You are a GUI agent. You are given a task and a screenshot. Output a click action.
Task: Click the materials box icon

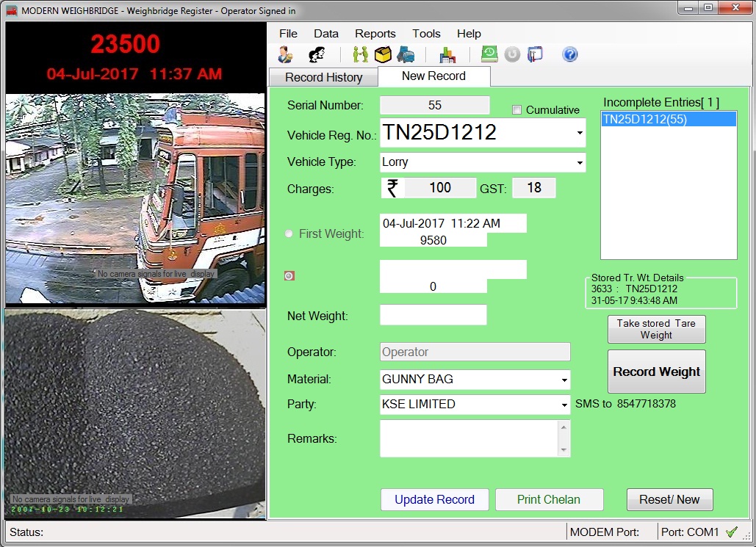(382, 55)
